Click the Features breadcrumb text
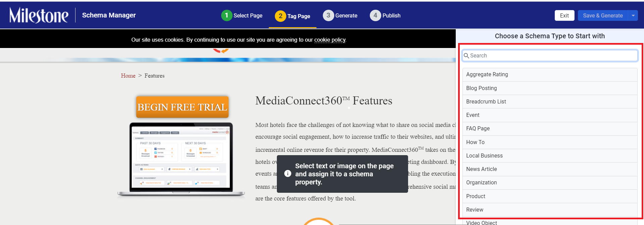This screenshot has height=225, width=644. 154,76
